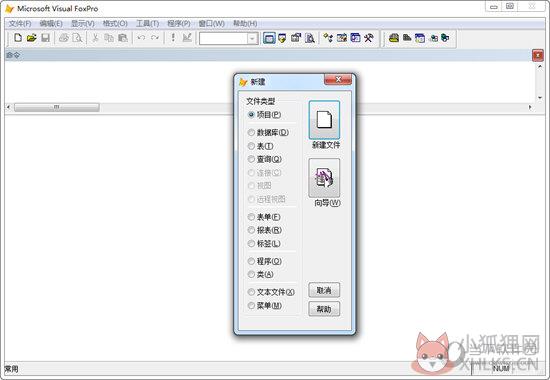Click the command window scroll up arrow
The width and height of the screenshot is (550, 380).
tap(540, 66)
